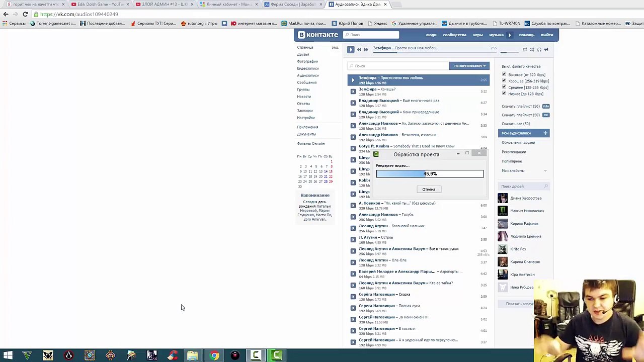Toggle shuffle mode in audio player
This screenshot has width=644, height=362.
point(532,49)
